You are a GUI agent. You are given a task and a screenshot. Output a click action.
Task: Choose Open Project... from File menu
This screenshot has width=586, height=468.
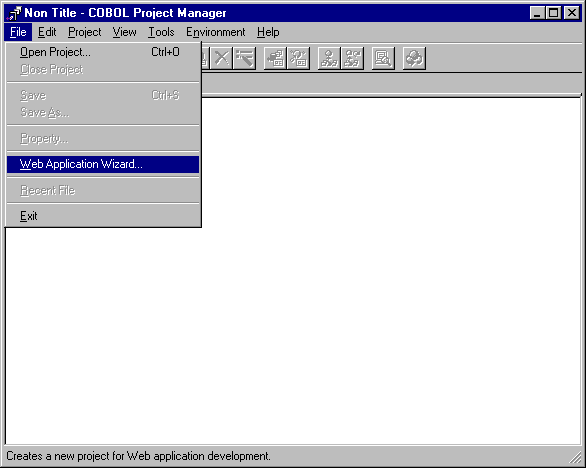[x=103, y=52]
